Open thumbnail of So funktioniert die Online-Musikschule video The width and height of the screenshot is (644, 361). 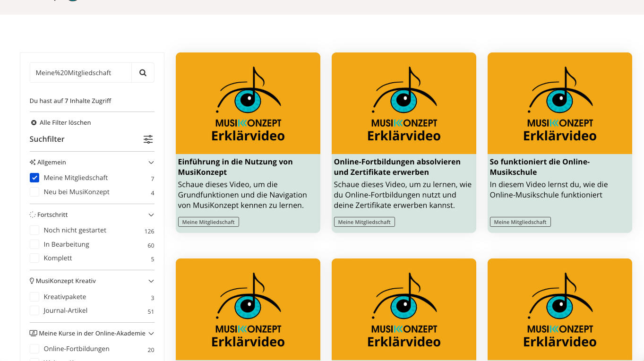click(x=560, y=103)
